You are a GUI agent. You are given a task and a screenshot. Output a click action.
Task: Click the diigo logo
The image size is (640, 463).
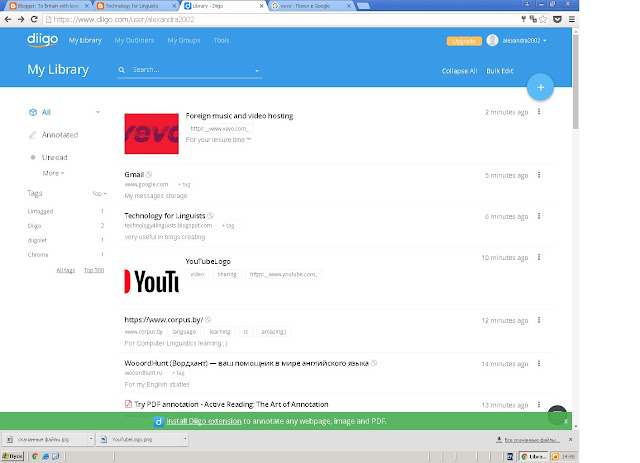42,40
